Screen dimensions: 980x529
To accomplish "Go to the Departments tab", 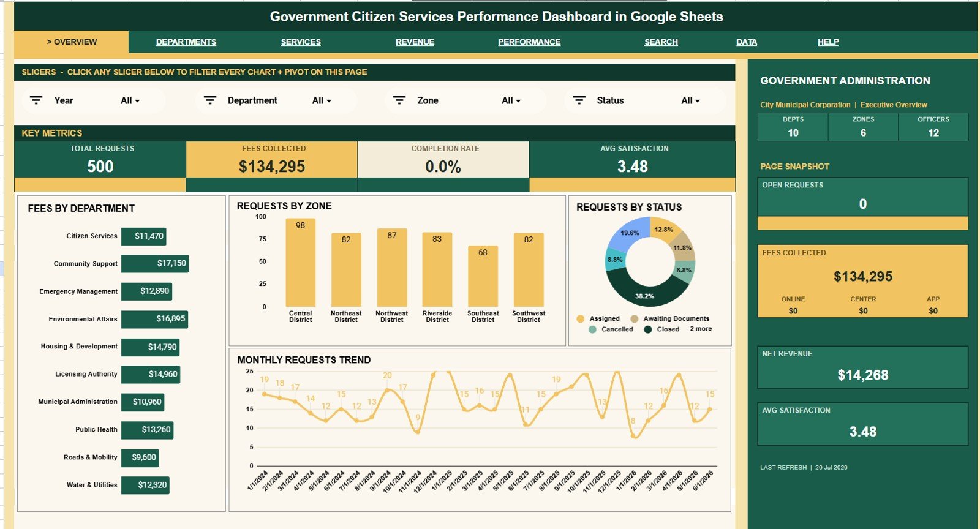I will click(x=186, y=42).
